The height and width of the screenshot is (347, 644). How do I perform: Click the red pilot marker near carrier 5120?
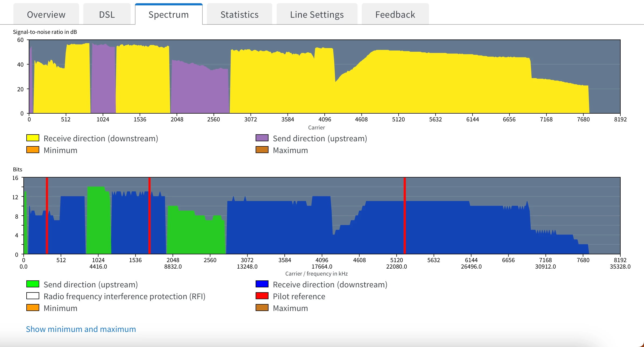(405, 215)
